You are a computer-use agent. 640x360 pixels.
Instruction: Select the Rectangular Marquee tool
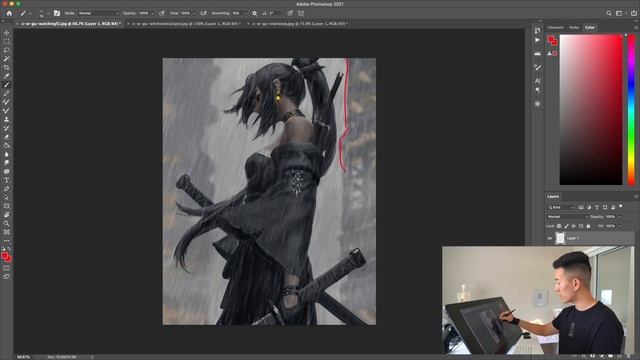(x=6, y=41)
